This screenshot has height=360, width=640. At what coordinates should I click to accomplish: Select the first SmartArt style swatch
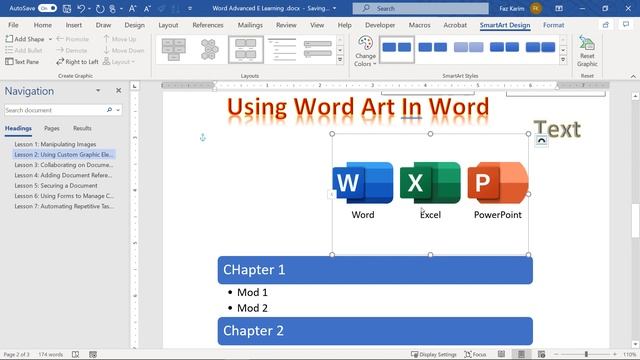point(397,49)
